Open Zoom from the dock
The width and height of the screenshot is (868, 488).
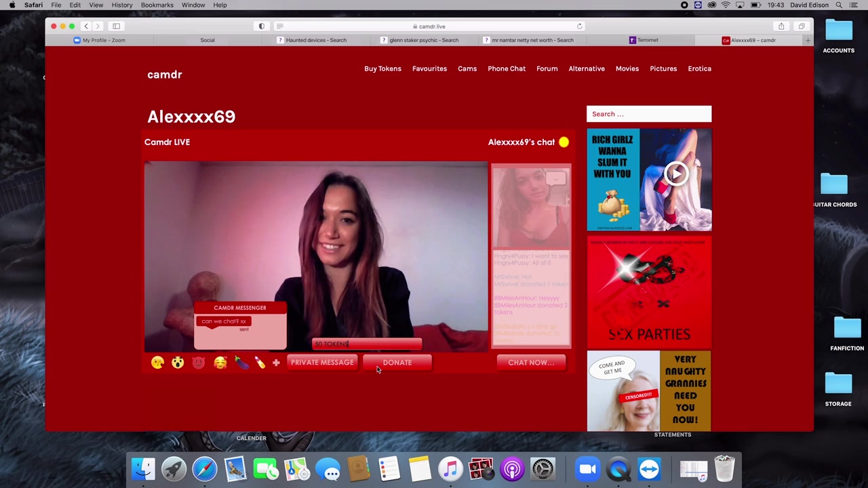(x=587, y=469)
